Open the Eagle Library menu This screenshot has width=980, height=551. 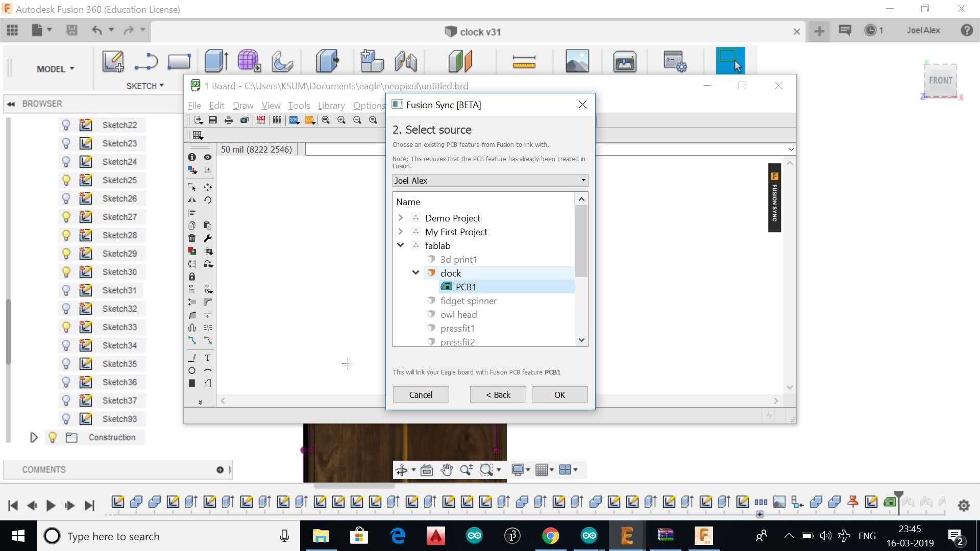(x=331, y=106)
